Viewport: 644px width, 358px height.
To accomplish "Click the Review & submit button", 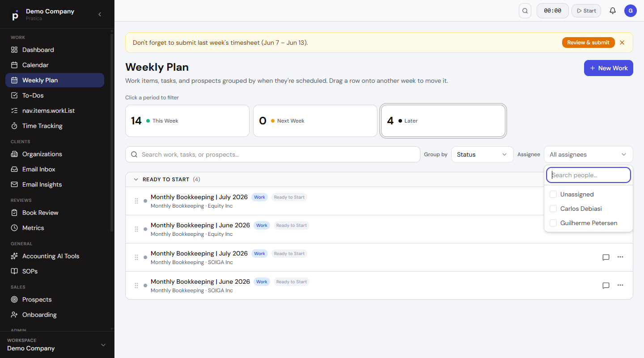I will point(588,43).
